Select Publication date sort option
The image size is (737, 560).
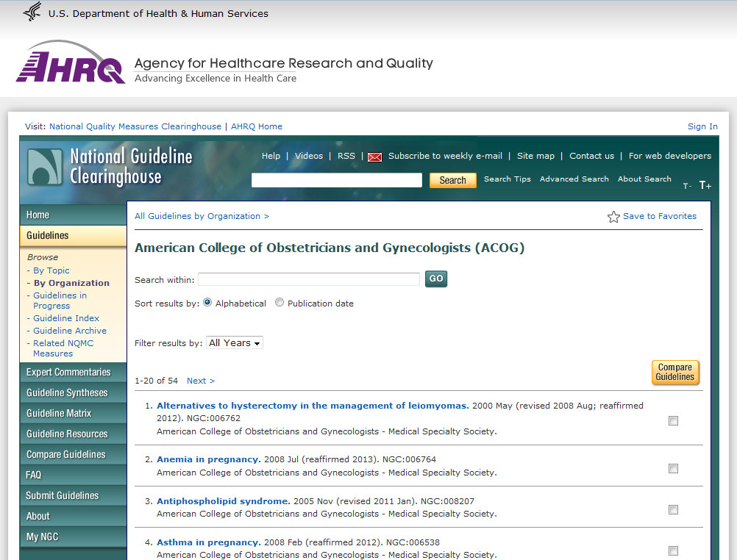coord(280,303)
